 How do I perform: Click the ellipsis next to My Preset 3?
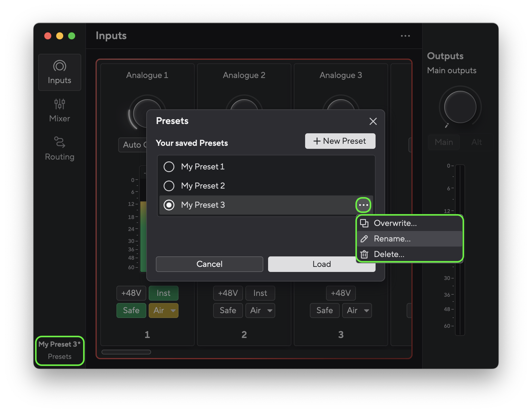[363, 205]
